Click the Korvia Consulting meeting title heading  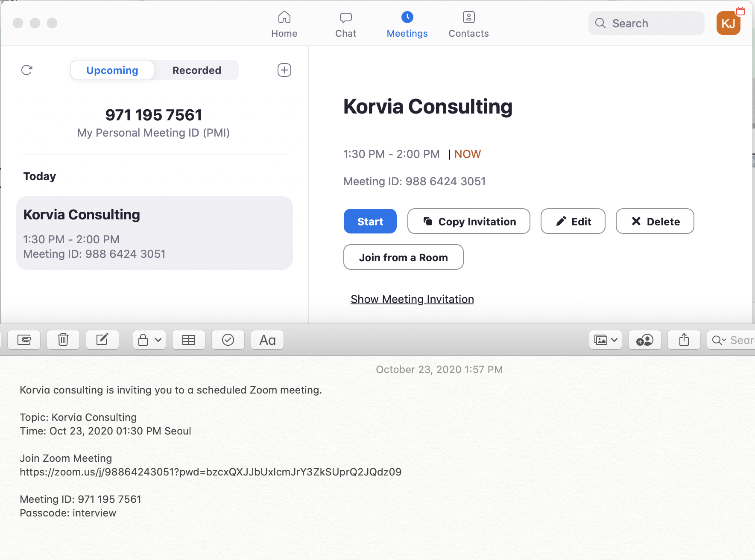[x=428, y=107]
